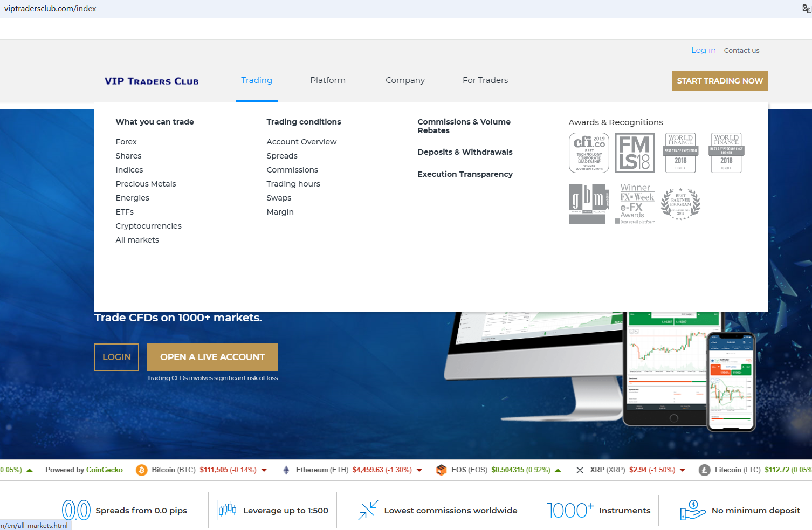This screenshot has height=530, width=812.
Task: Click the VIP Traders Club logo
Action: coord(152,81)
